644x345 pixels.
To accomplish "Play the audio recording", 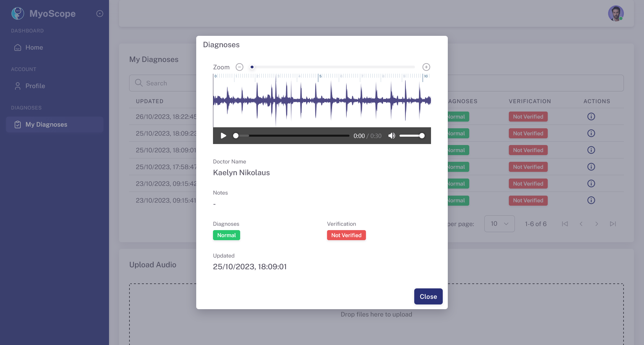I will coord(223,136).
